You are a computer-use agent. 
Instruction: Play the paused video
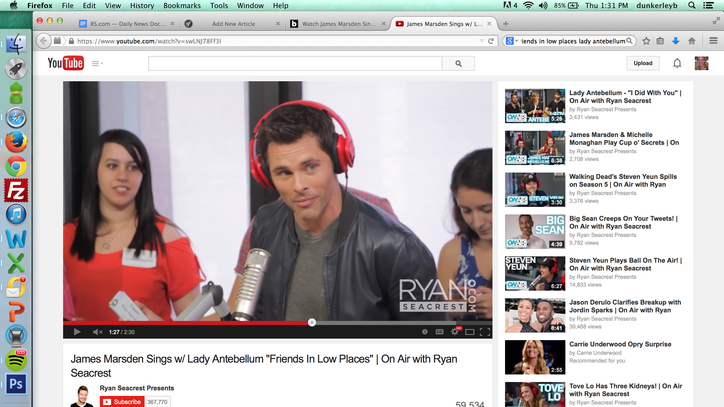coord(77,332)
